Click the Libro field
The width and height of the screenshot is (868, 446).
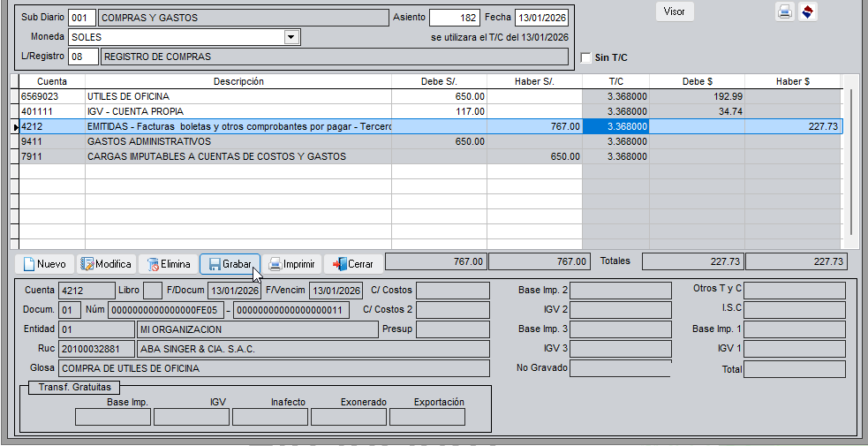click(x=153, y=291)
